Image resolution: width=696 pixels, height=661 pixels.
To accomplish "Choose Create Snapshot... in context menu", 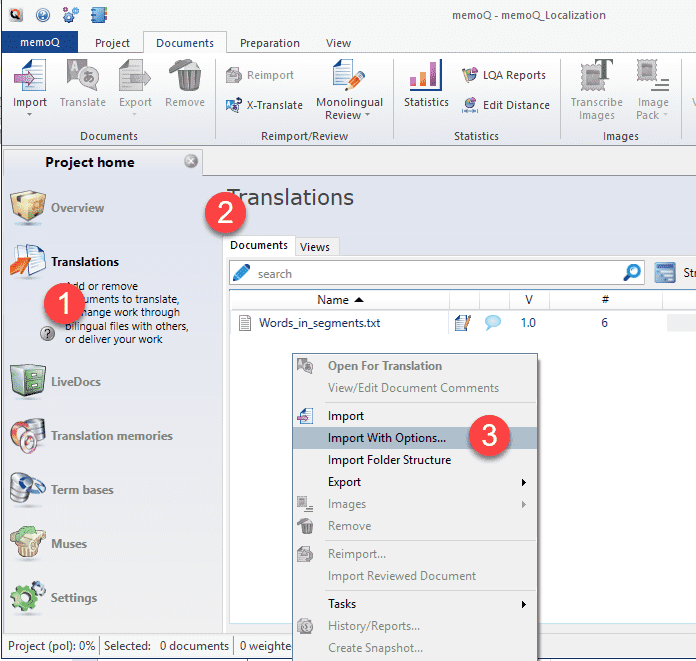I will coord(415,648).
